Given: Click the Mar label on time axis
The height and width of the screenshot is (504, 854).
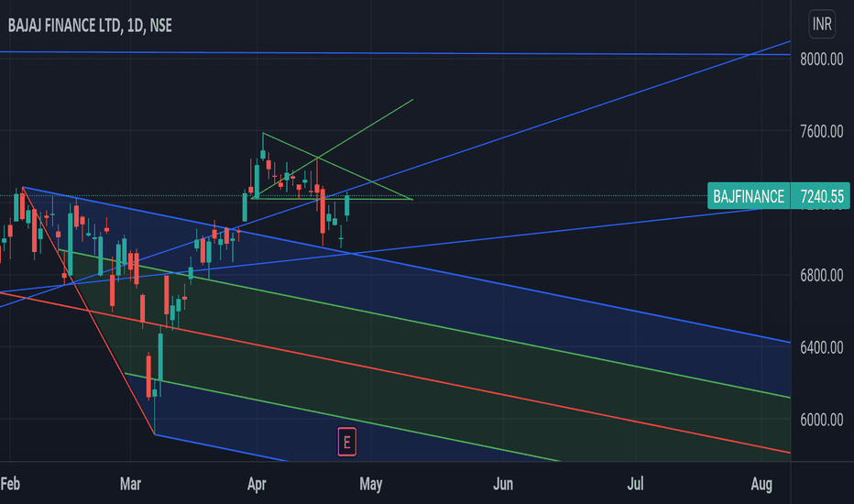Looking at the screenshot, I should (131, 483).
